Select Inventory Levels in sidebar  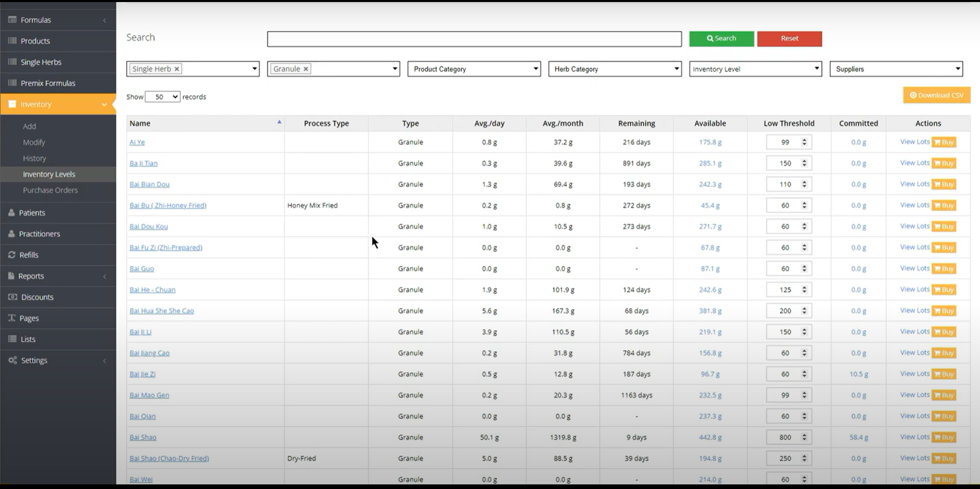point(49,174)
